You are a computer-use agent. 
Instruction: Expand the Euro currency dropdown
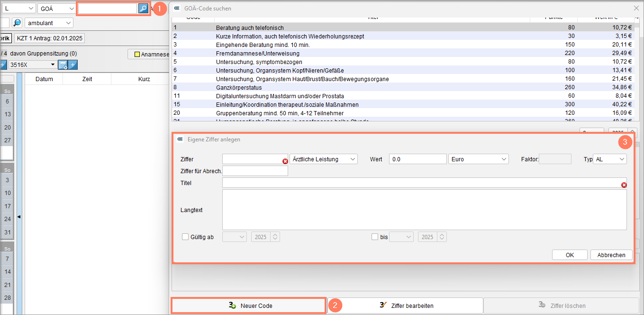point(479,159)
